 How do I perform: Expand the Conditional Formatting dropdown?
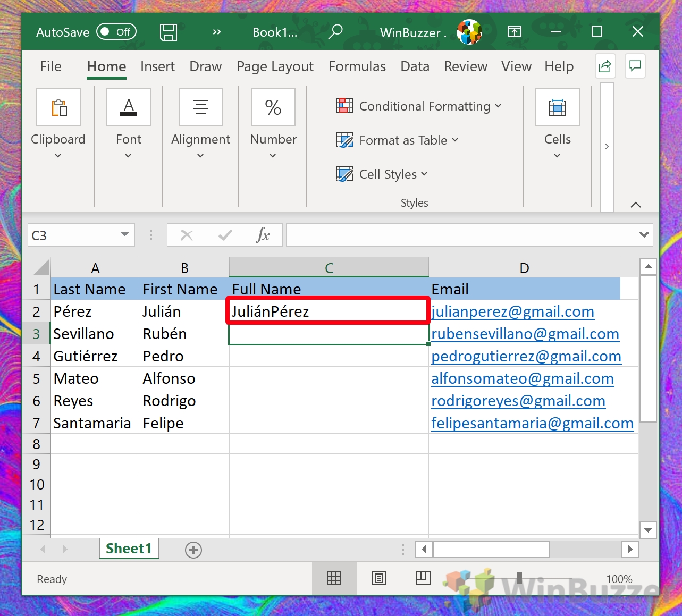click(x=420, y=106)
